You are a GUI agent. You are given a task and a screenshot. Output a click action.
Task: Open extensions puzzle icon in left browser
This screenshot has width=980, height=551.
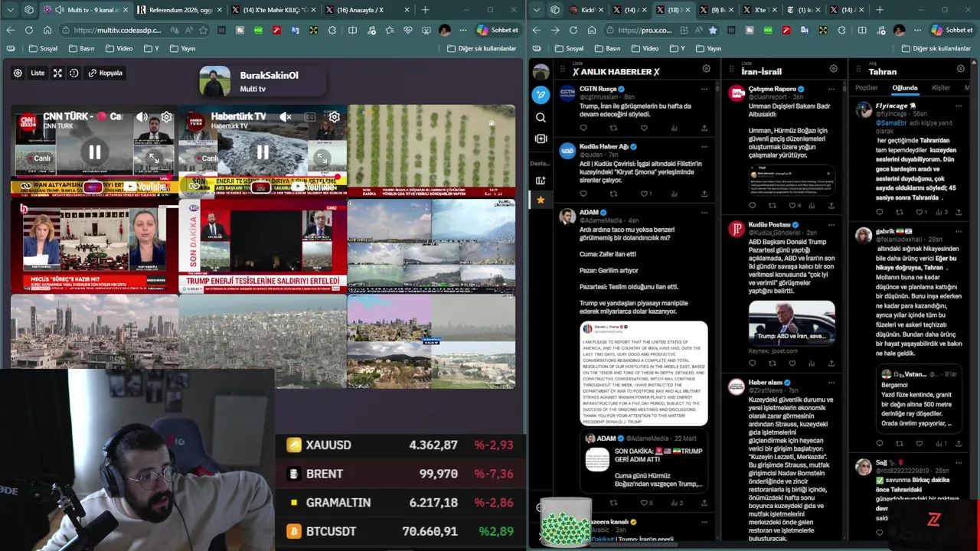pyautogui.click(x=332, y=30)
